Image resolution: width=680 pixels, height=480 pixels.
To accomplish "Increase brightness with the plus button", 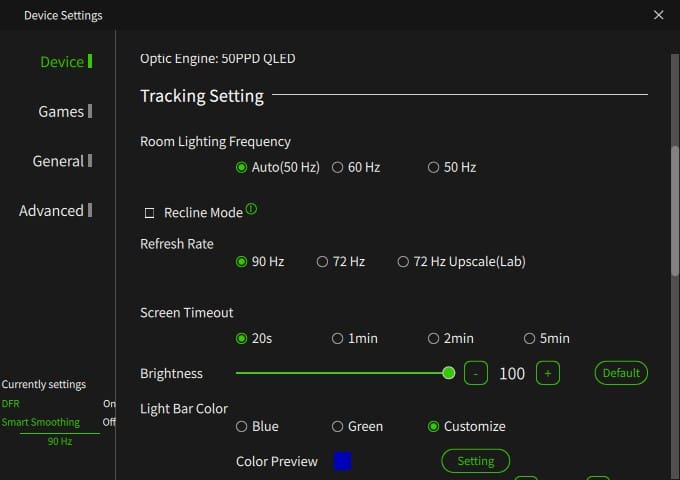I will click(x=547, y=373).
